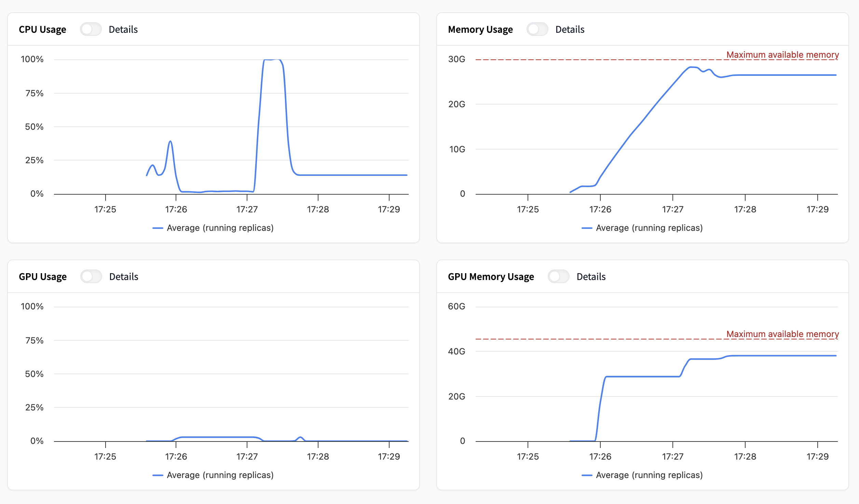The width and height of the screenshot is (859, 504).
Task: Click the 100% CPU peak on the chart
Action: tap(272, 60)
